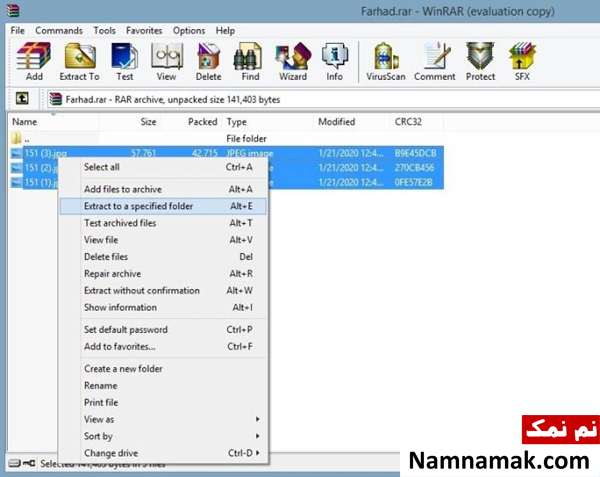
Task: Open the Help menu
Action: (225, 30)
